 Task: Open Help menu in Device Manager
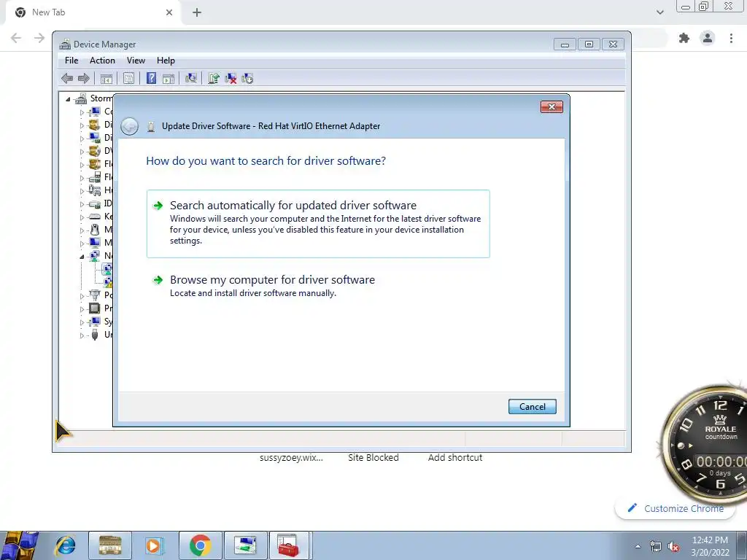166,61
